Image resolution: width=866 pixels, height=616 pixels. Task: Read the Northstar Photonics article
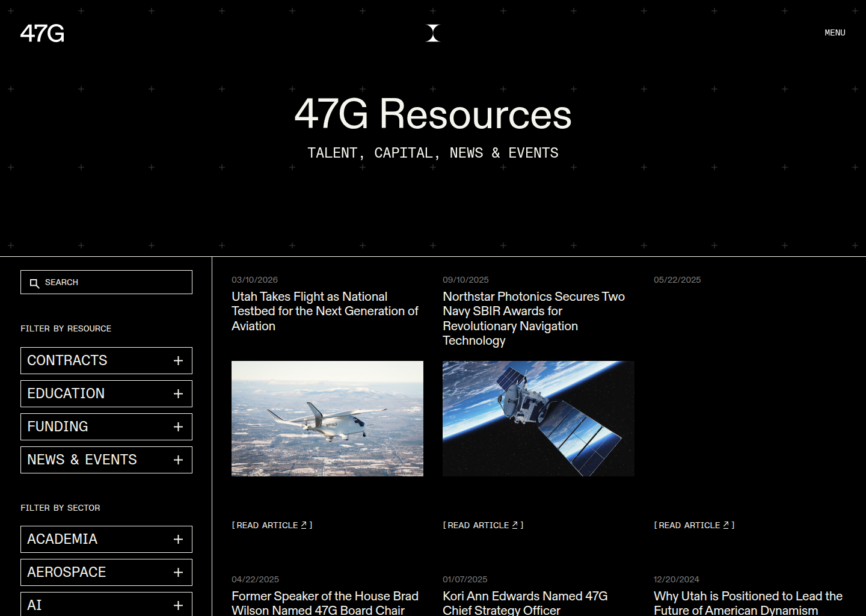click(x=483, y=525)
